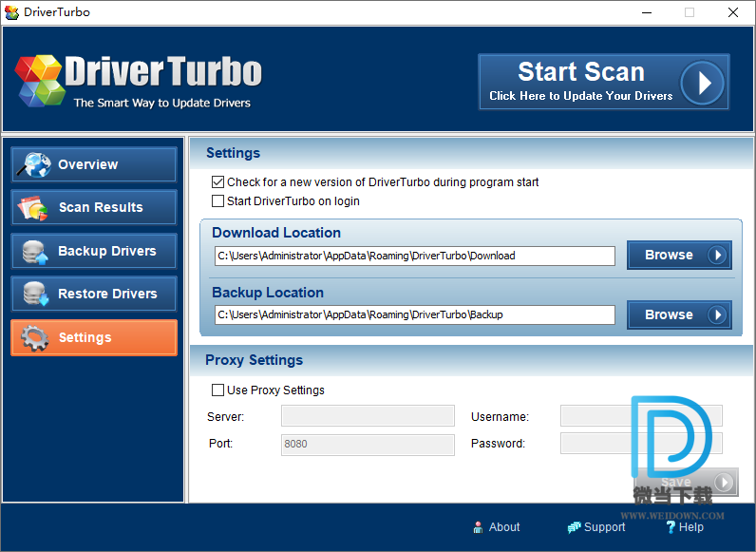Click the Settings gear icon

click(x=35, y=338)
